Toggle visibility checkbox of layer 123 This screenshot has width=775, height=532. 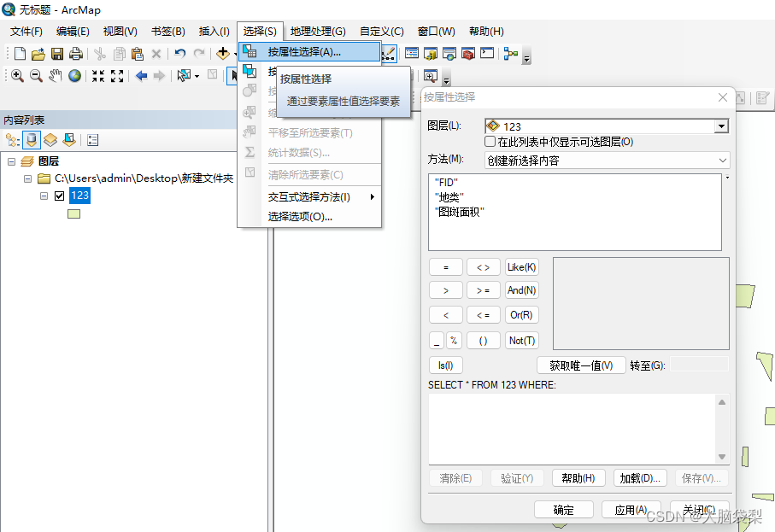tap(59, 196)
